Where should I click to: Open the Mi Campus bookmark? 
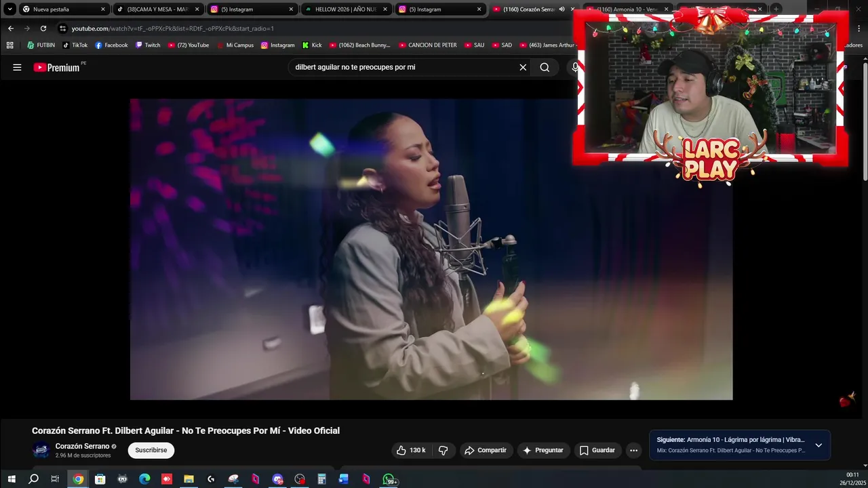(235, 45)
